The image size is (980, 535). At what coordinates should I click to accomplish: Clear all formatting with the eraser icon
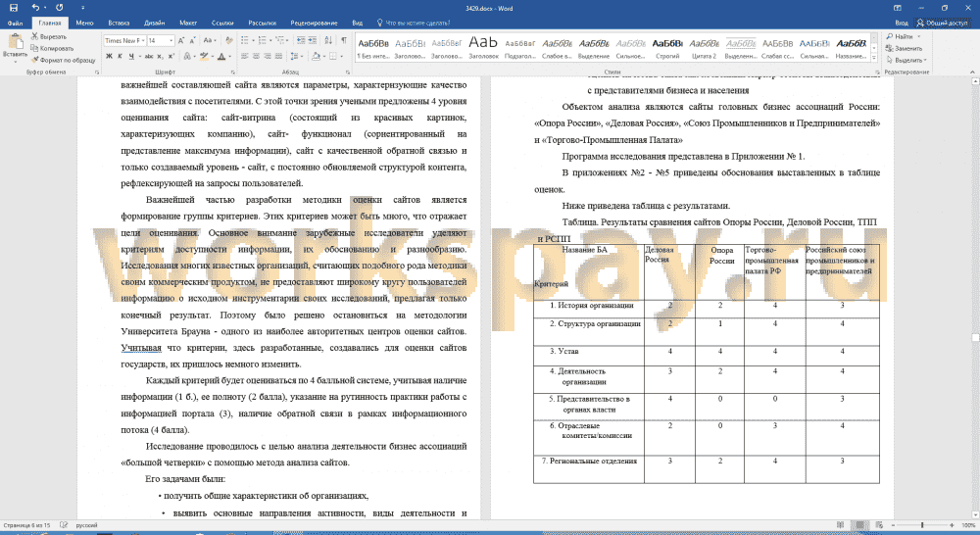[229, 40]
